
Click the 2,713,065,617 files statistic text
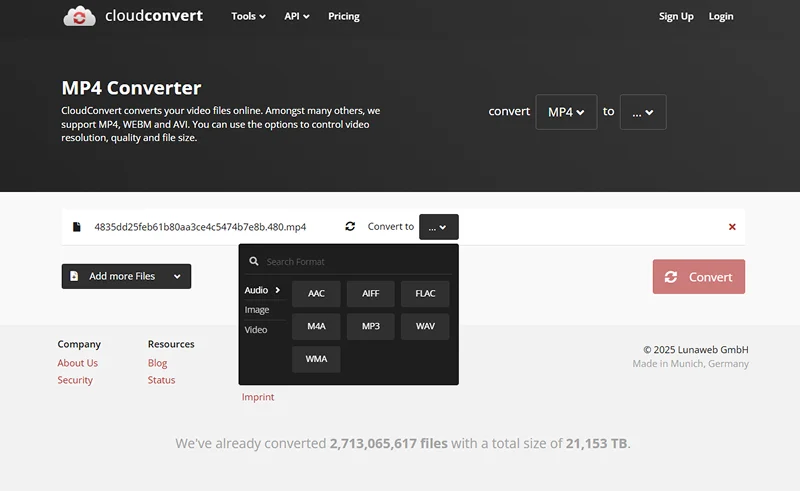tap(388, 443)
